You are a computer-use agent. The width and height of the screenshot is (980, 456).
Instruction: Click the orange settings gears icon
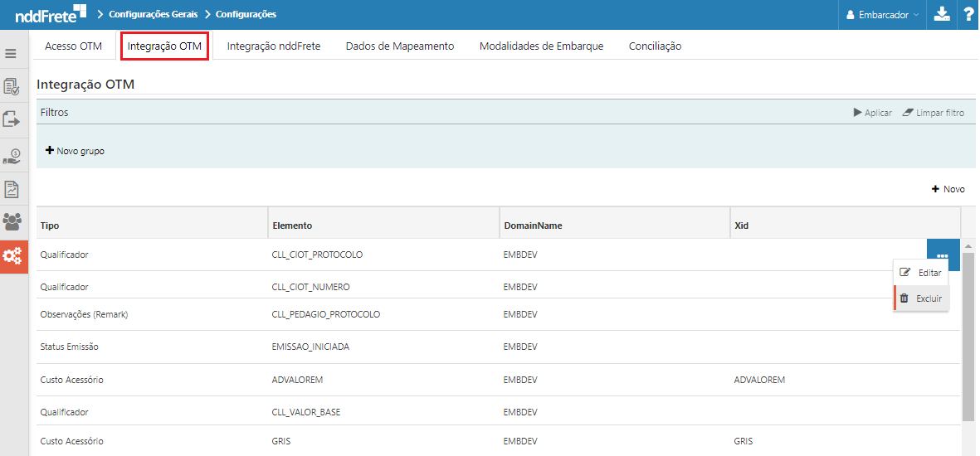(x=12, y=255)
